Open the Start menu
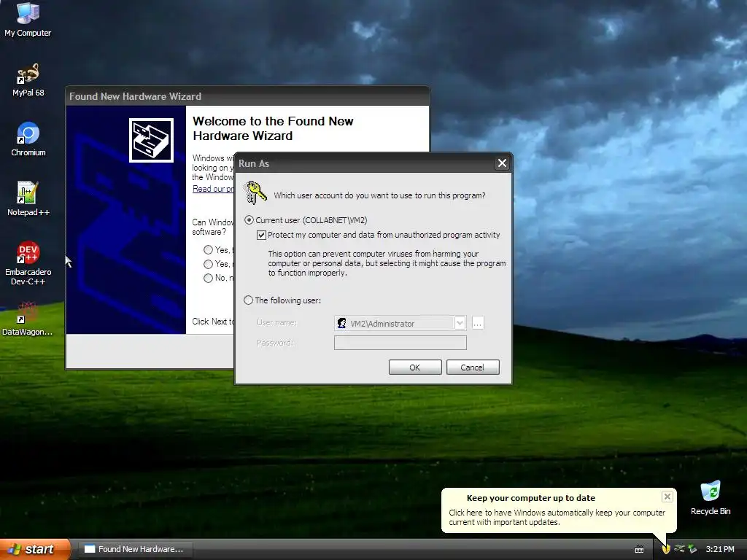 [35, 549]
